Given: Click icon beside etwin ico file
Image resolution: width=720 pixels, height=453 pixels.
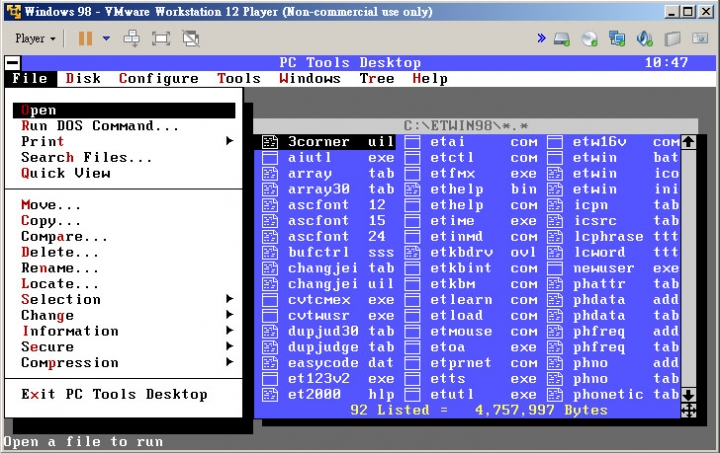Looking at the screenshot, I should click(x=555, y=173).
